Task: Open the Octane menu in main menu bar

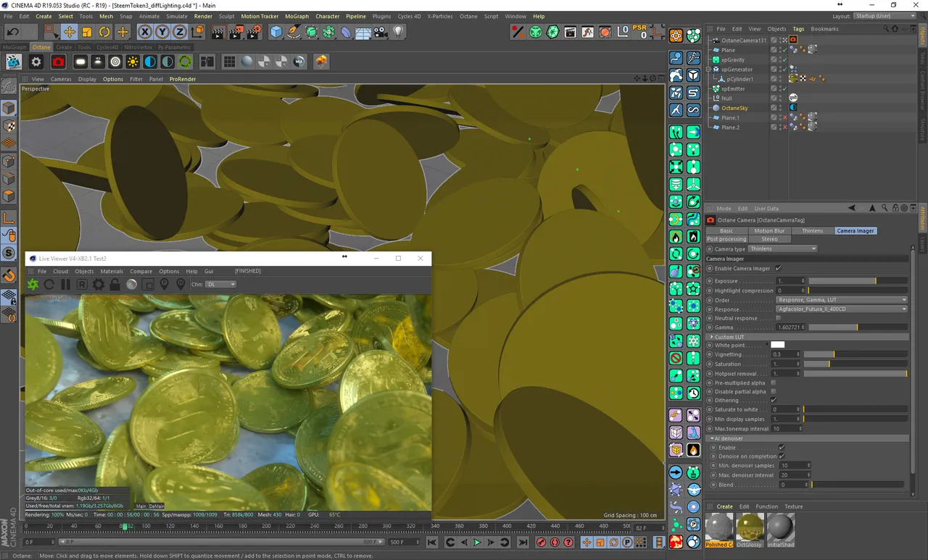Action: [468, 16]
